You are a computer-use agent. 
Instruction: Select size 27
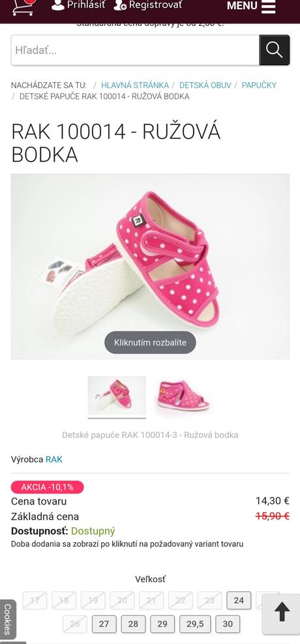tap(104, 624)
